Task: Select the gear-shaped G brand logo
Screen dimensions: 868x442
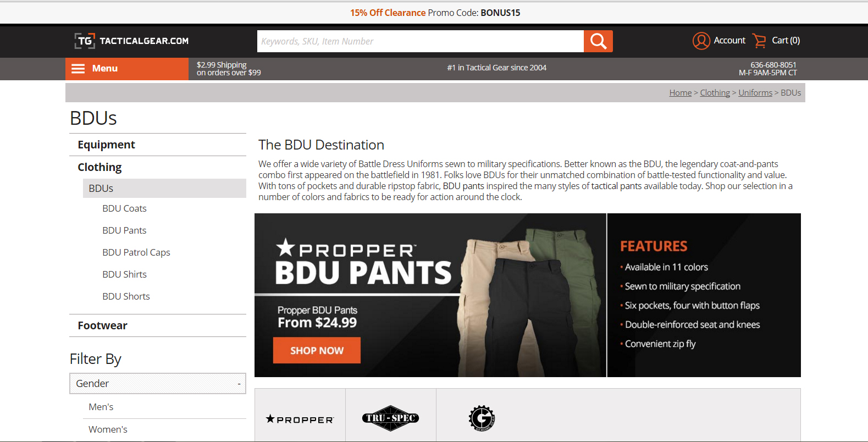Action: pyautogui.click(x=482, y=418)
